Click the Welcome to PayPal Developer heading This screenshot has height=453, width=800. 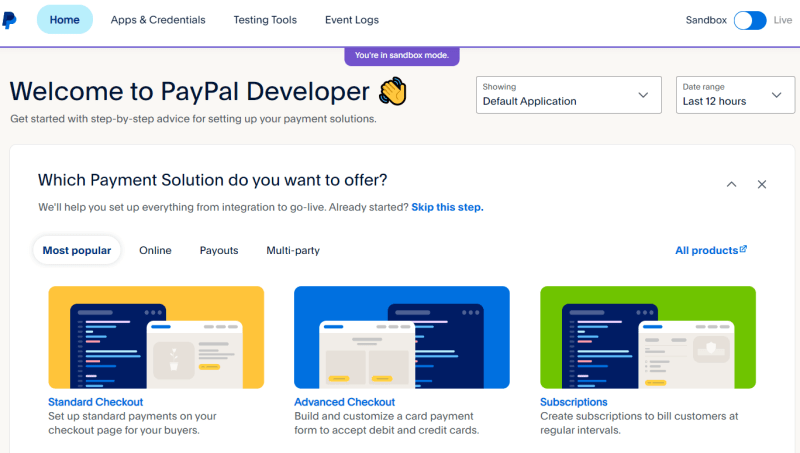pyautogui.click(x=189, y=91)
